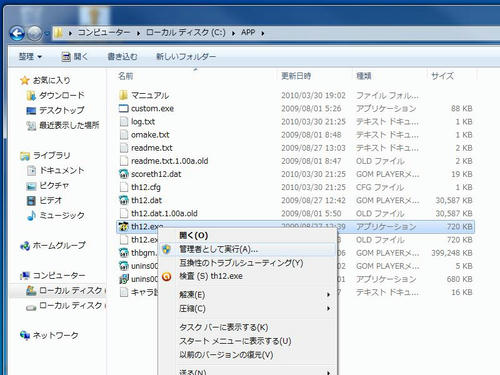The image size is (500, 375).
Task: Click the 新しいフォルダー toolbar button
Action: pos(186,57)
